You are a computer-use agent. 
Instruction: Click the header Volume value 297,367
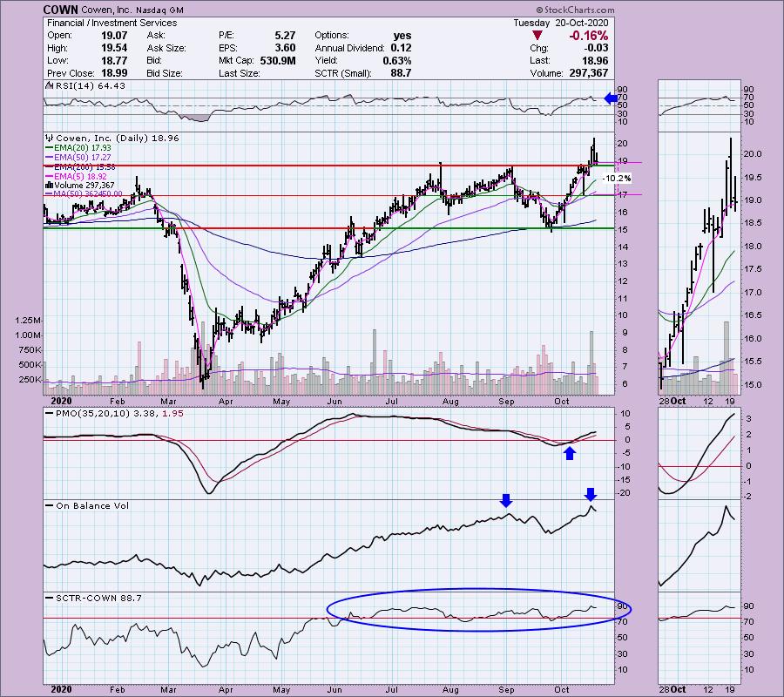pyautogui.click(x=589, y=73)
